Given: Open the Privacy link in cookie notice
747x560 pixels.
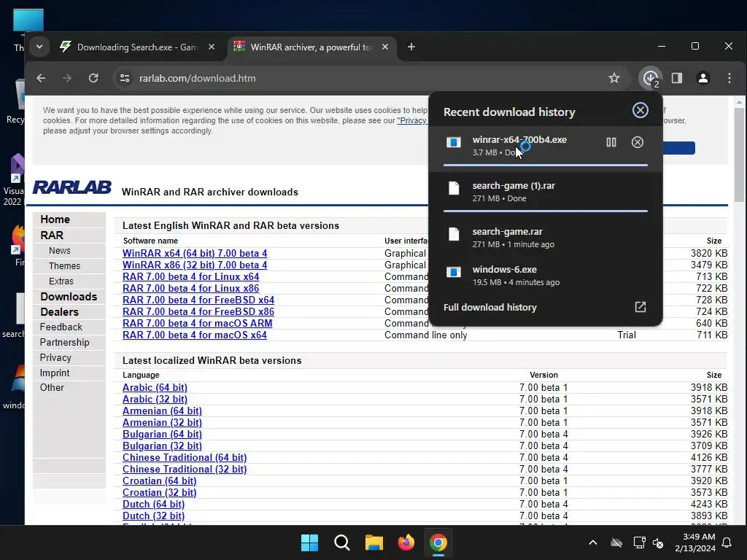Looking at the screenshot, I should [x=412, y=120].
